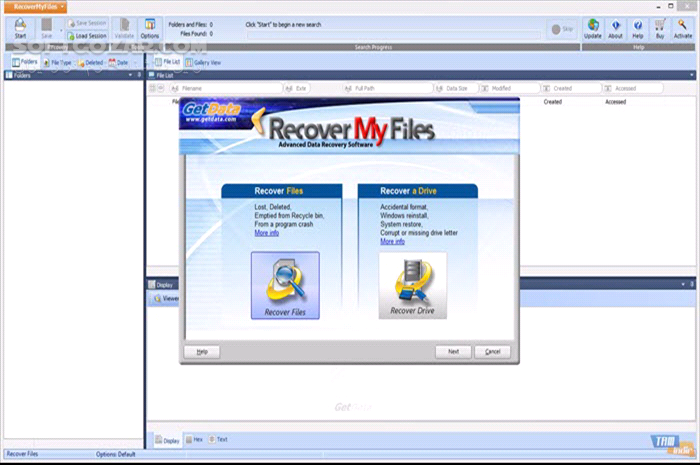Screen dimensions: 700x465
Task: Pin the Folders panel
Action: point(139,75)
